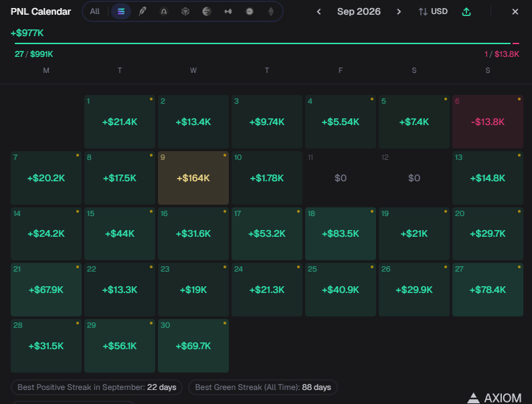Open the Sep 2026 month picker
The image size is (532, 404).
tap(359, 11)
